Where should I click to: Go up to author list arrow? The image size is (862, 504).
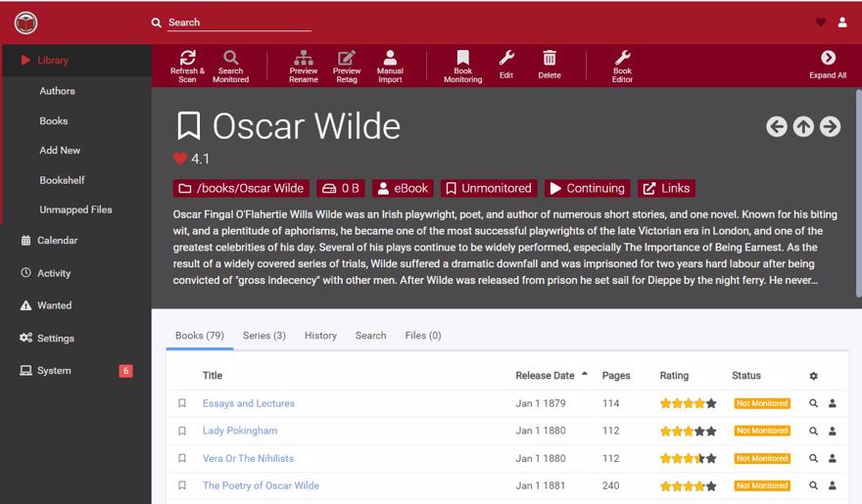pyautogui.click(x=803, y=127)
